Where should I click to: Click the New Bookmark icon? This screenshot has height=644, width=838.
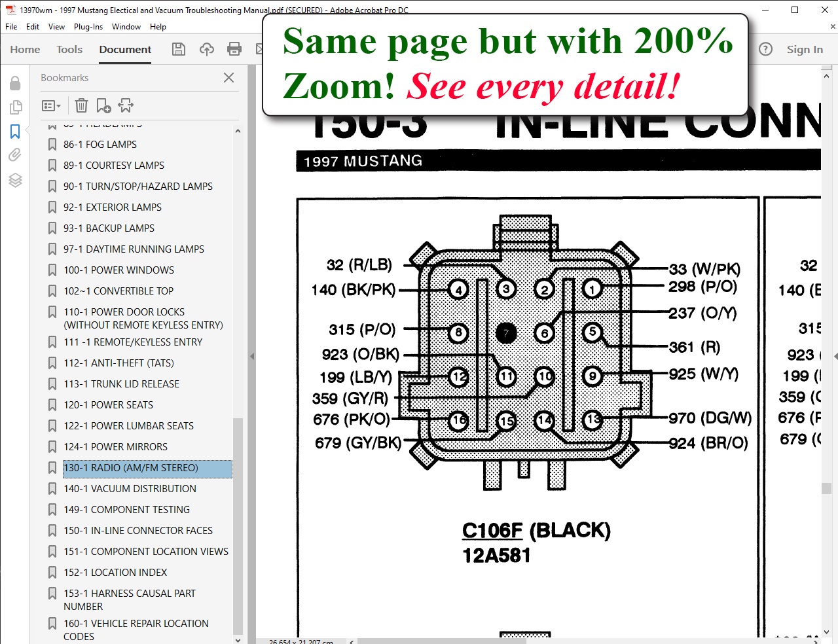pyautogui.click(x=103, y=105)
